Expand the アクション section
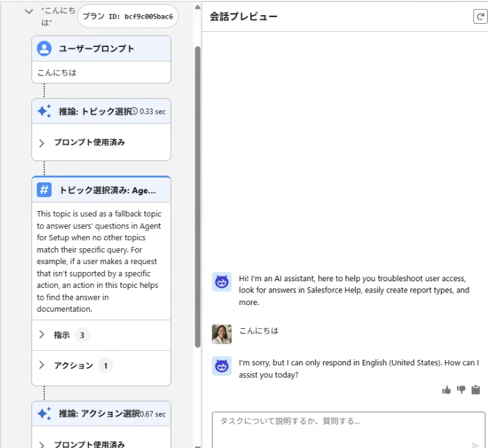Image resolution: width=488 pixels, height=448 pixels. pos(42,365)
